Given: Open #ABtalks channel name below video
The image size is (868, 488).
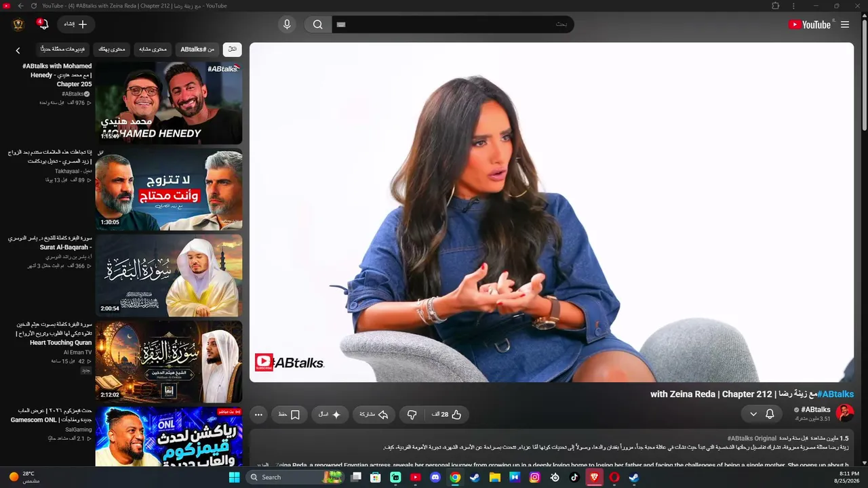Looking at the screenshot, I should (x=816, y=409).
